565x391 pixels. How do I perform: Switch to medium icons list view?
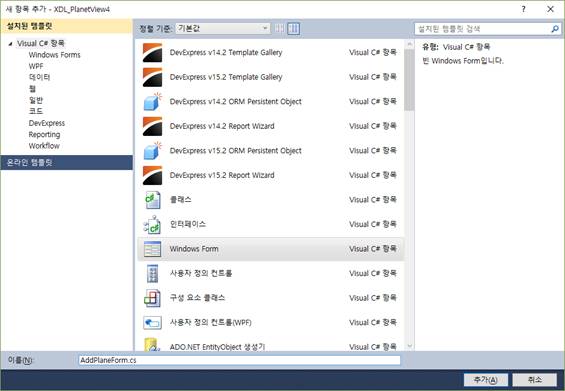pos(294,28)
